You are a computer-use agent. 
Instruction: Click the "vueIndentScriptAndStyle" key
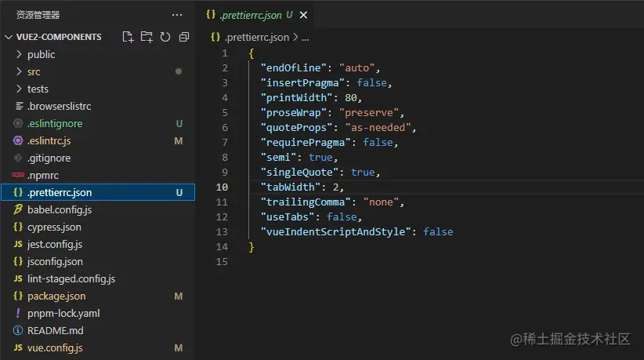[336, 232]
